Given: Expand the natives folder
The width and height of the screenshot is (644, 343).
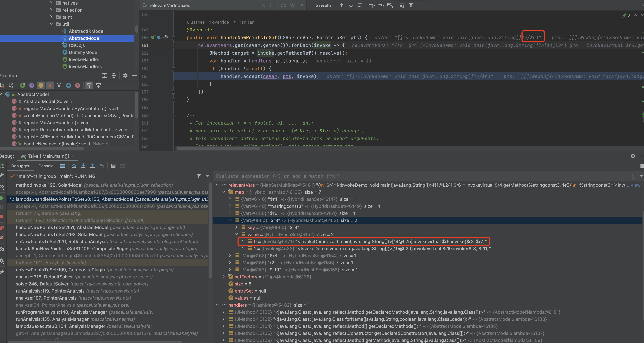Looking at the screenshot, I should (51, 3).
